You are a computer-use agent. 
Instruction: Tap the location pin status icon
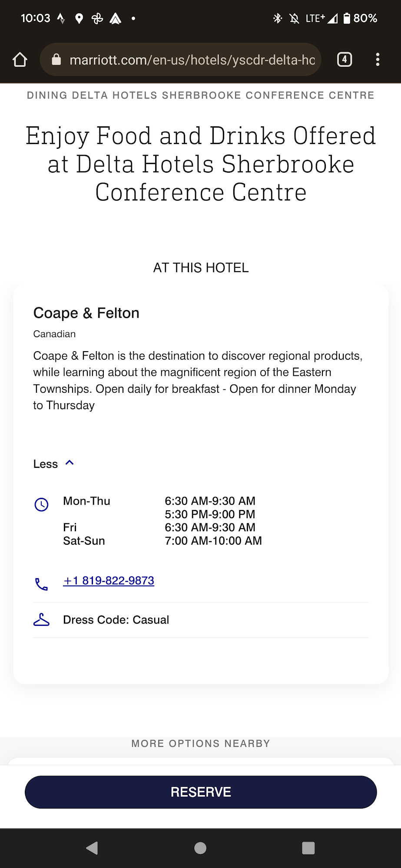(x=79, y=18)
